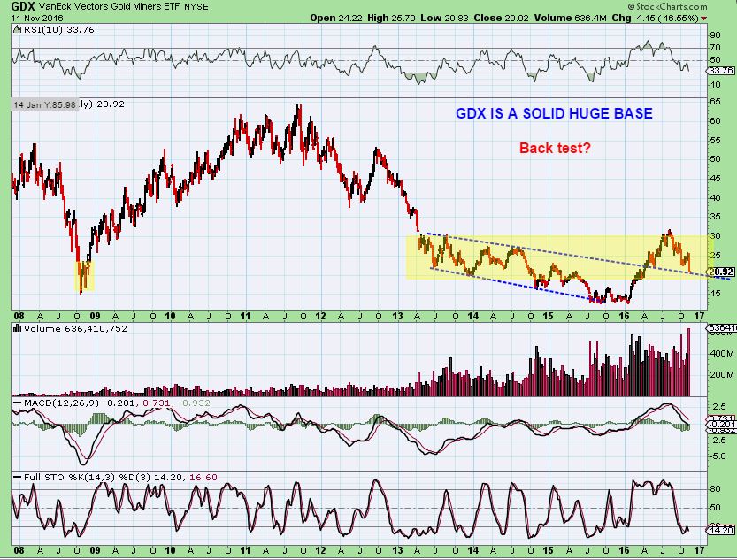This screenshot has width=737, height=560.
Task: Click the 70 level label on RSI axis
Action: click(x=716, y=48)
